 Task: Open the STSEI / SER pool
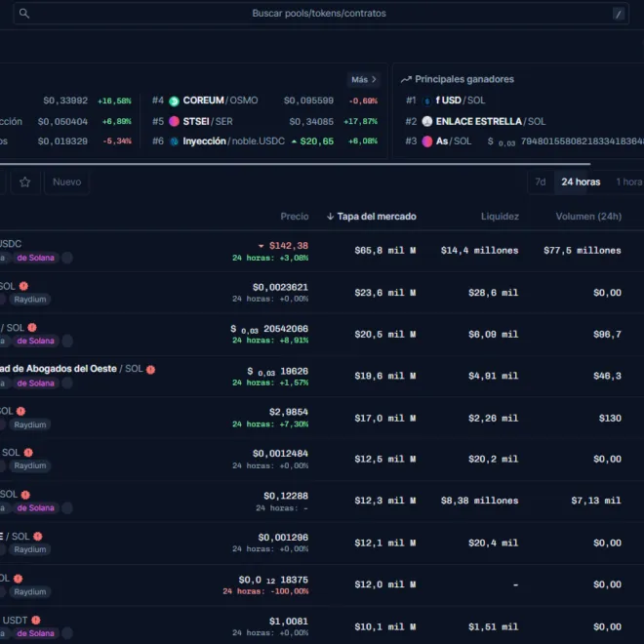208,122
